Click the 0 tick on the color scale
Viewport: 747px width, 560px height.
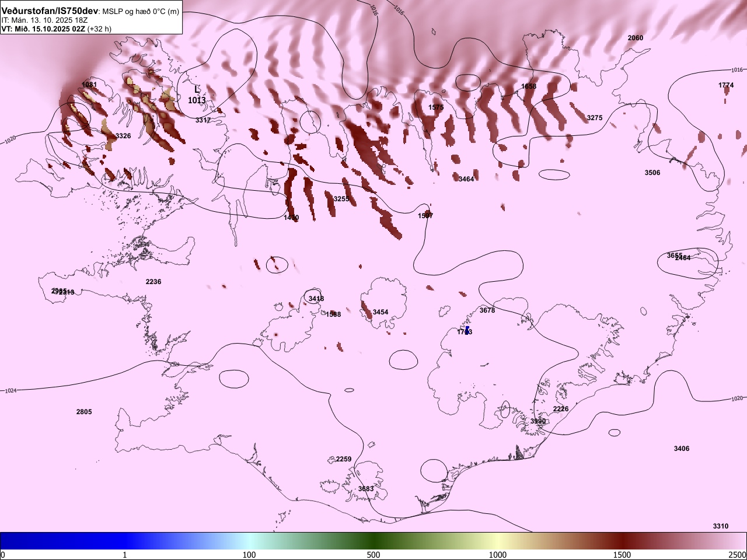click(3, 554)
